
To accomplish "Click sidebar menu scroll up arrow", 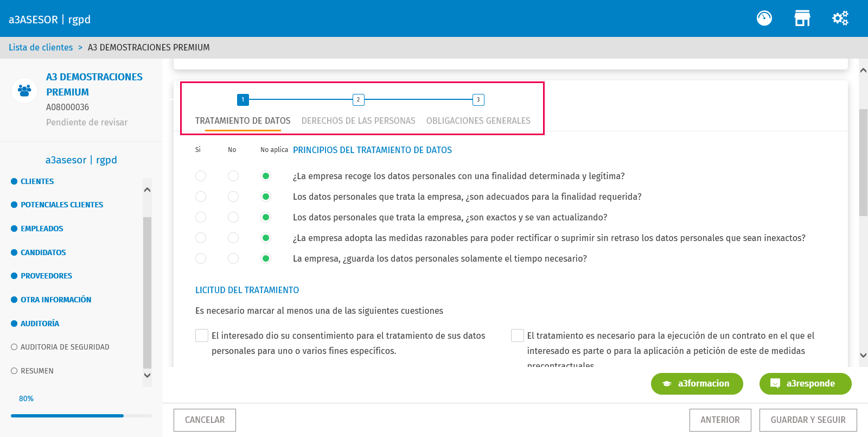I will [x=147, y=190].
